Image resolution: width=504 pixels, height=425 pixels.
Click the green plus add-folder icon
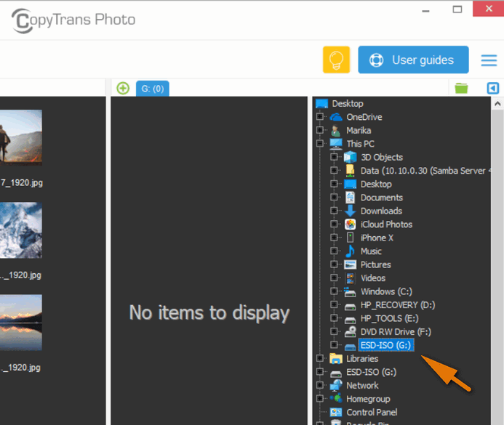tap(123, 88)
